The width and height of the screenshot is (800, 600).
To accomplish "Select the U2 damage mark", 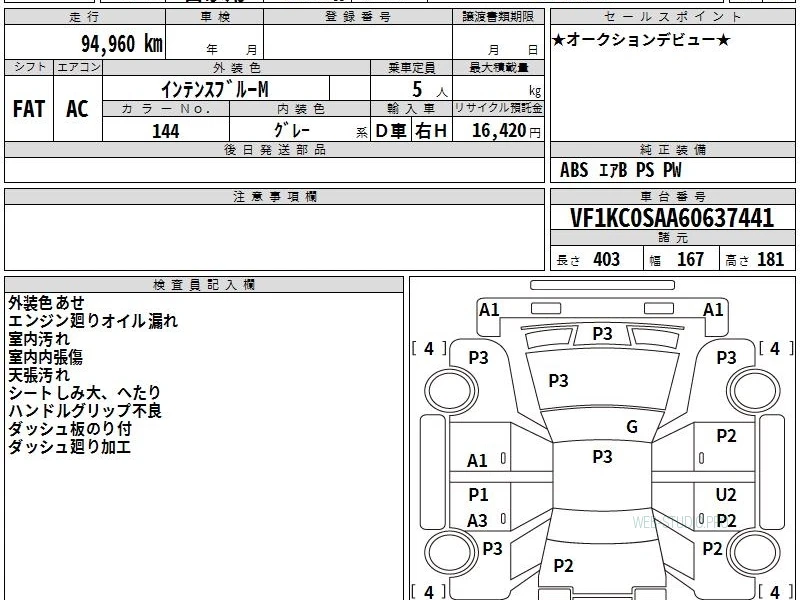I will point(726,495).
